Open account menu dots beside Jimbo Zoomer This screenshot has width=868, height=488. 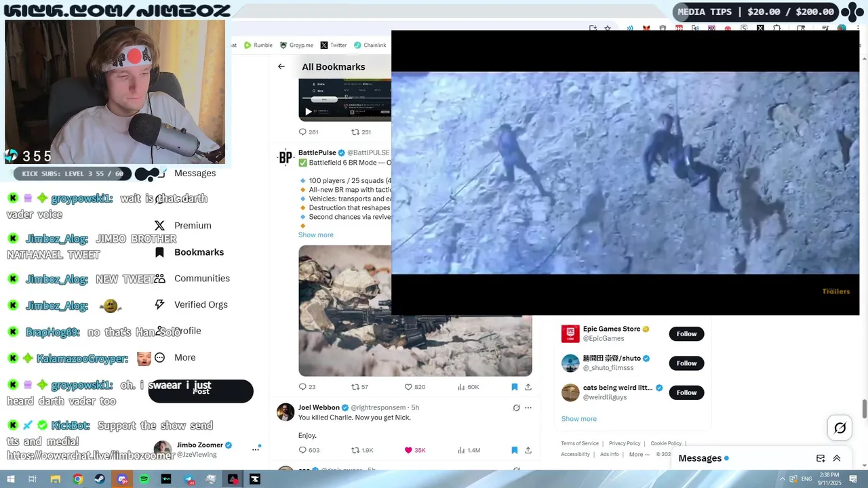[x=256, y=449]
